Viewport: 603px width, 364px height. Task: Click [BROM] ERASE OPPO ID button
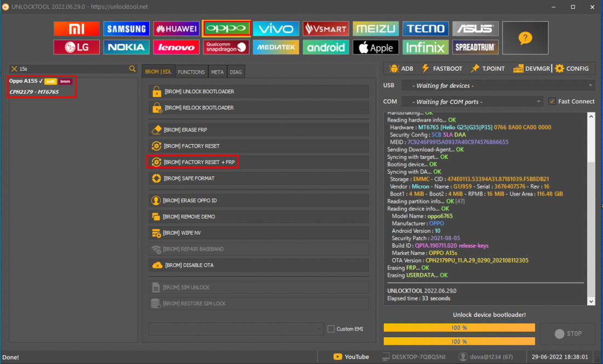(258, 201)
